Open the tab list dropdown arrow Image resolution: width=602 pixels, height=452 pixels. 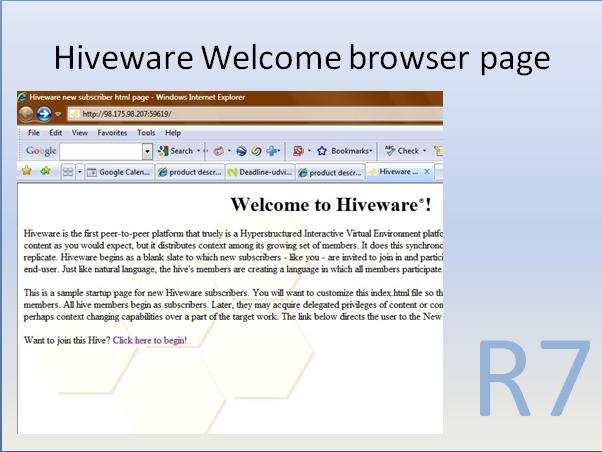click(x=80, y=172)
